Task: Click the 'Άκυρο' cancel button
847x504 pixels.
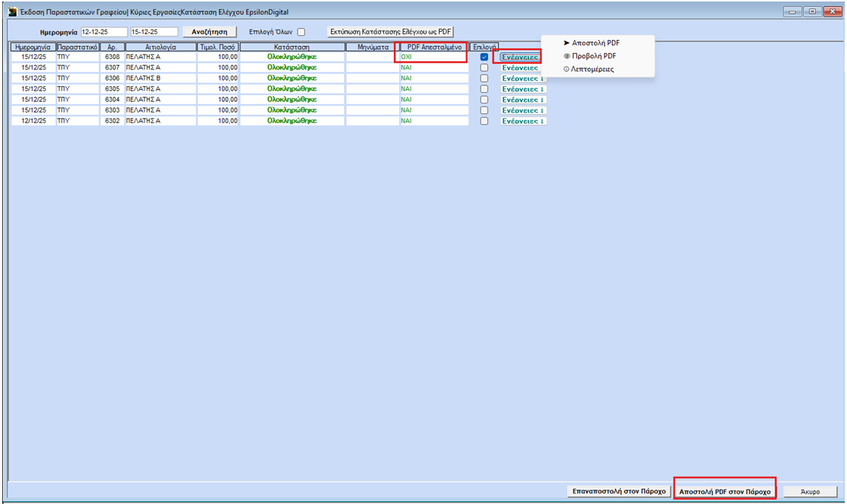Action: tap(809, 491)
